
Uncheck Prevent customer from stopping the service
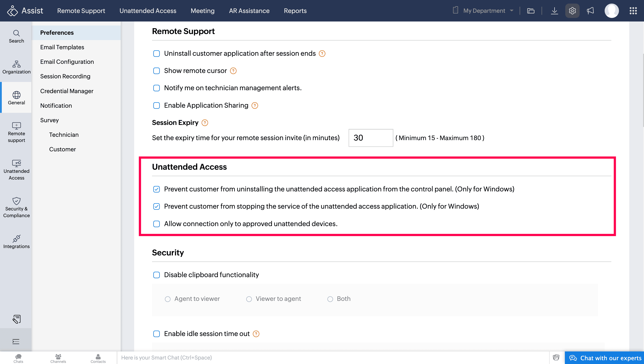click(x=157, y=206)
